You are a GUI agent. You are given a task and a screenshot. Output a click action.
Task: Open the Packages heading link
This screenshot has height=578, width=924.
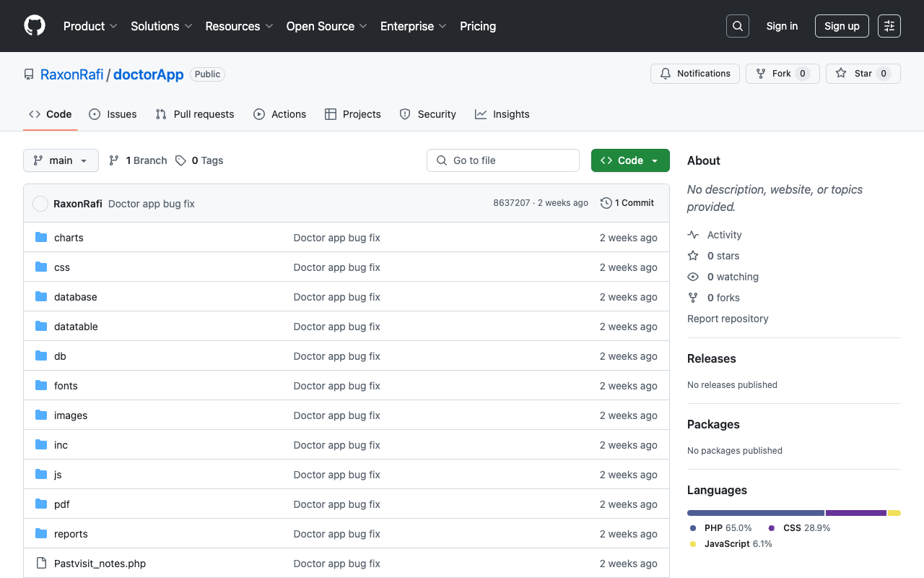(x=713, y=424)
